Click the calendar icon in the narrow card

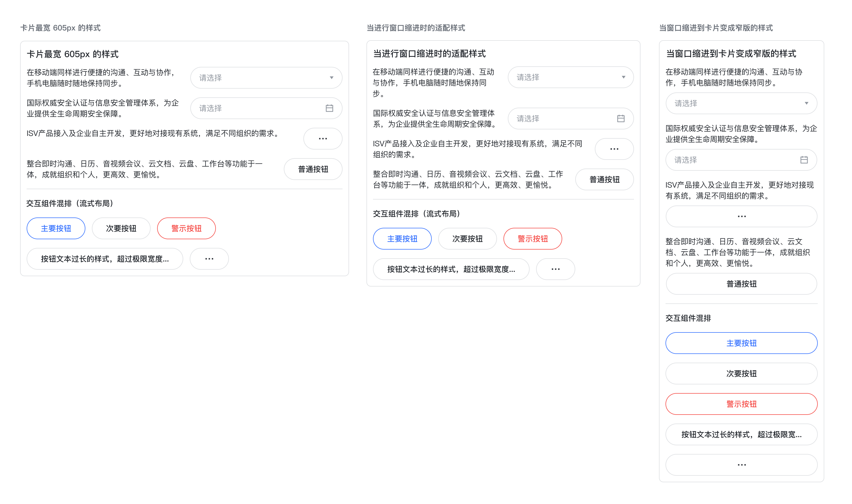(x=804, y=160)
